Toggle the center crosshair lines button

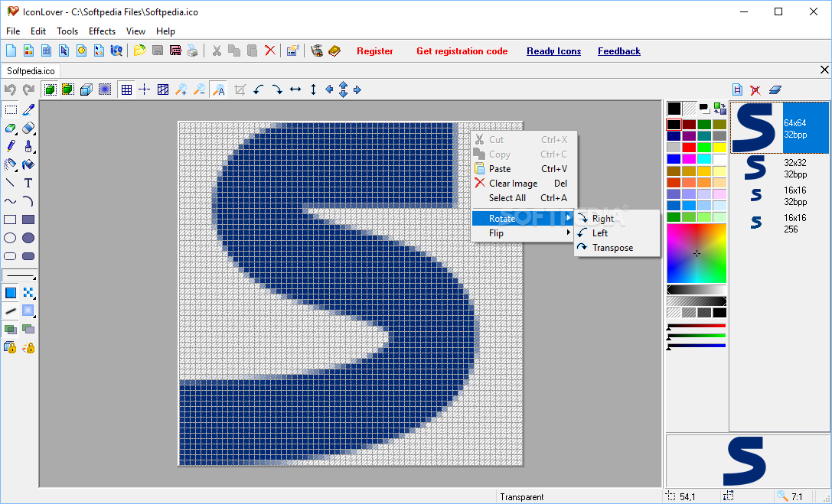pyautogui.click(x=145, y=89)
